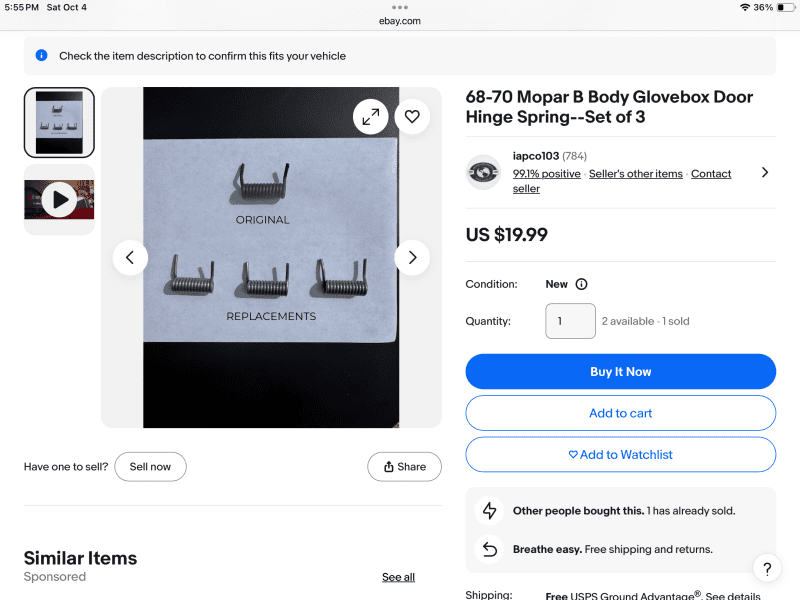The image size is (800, 600).
Task: Share this listing
Action: [x=404, y=467]
